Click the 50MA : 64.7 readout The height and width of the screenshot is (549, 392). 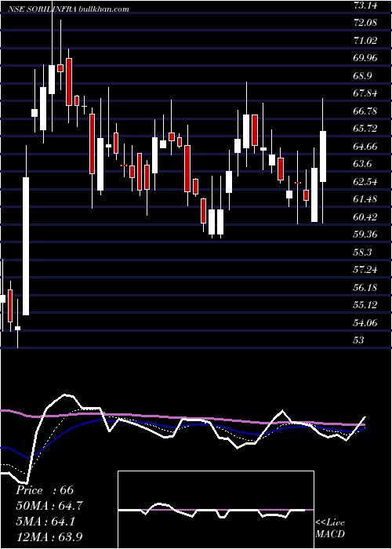49,506
